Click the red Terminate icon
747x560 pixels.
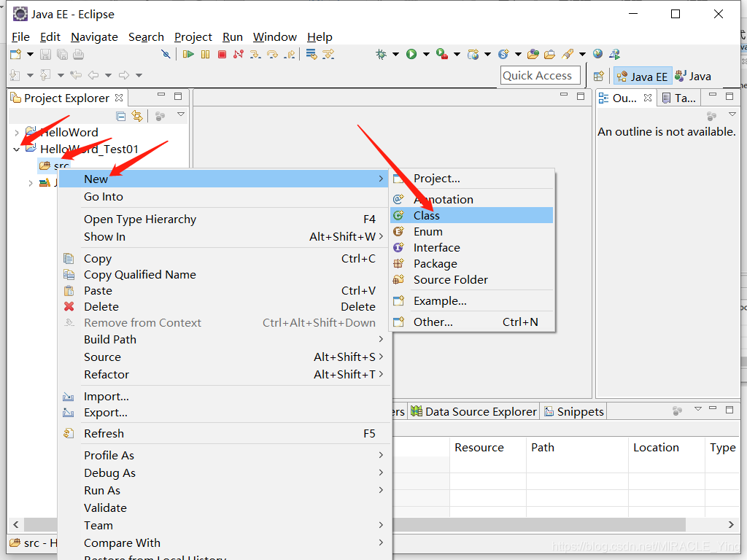[x=222, y=54]
